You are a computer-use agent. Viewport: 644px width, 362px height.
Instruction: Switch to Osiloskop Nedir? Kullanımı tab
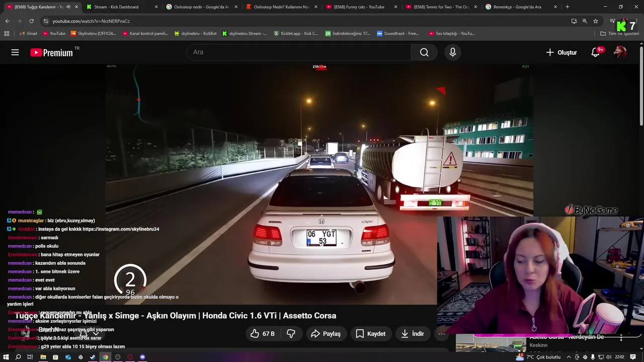(281, 7)
